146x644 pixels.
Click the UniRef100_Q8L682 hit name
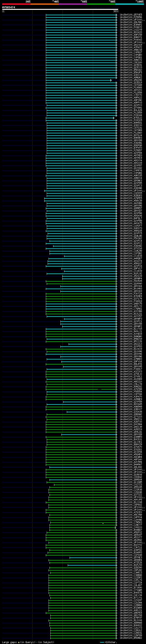click(x=131, y=467)
